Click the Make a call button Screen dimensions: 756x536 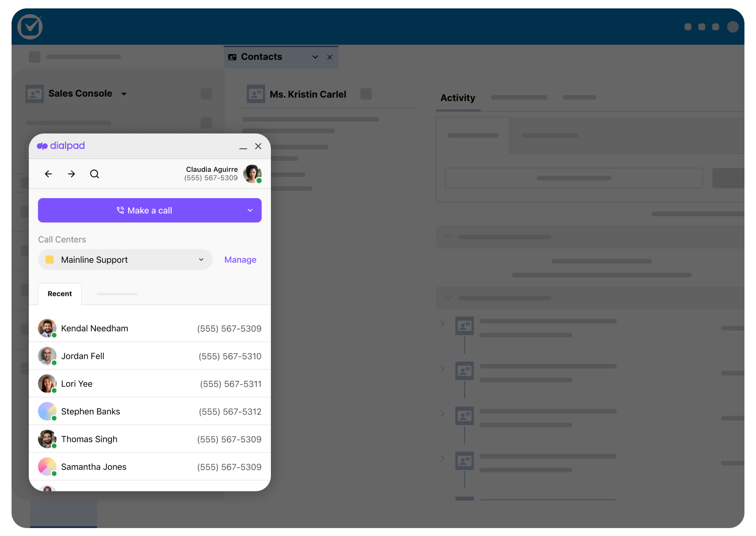pos(150,210)
